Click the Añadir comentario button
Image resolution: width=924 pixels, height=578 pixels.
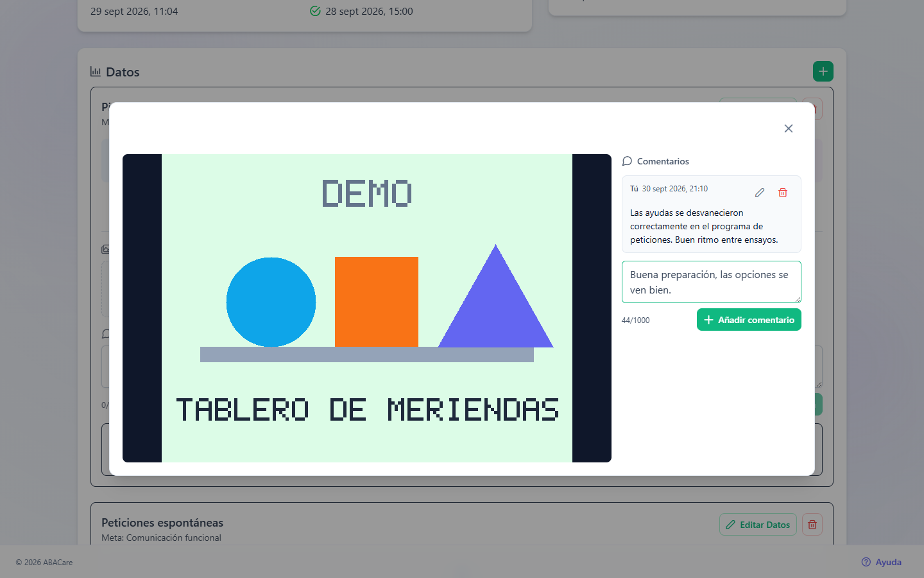(749, 320)
